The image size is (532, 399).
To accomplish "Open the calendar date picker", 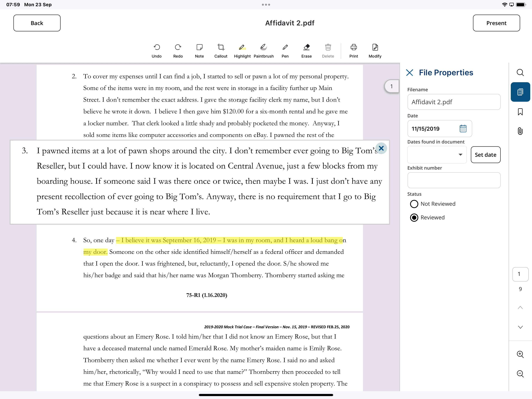I will coord(463,129).
